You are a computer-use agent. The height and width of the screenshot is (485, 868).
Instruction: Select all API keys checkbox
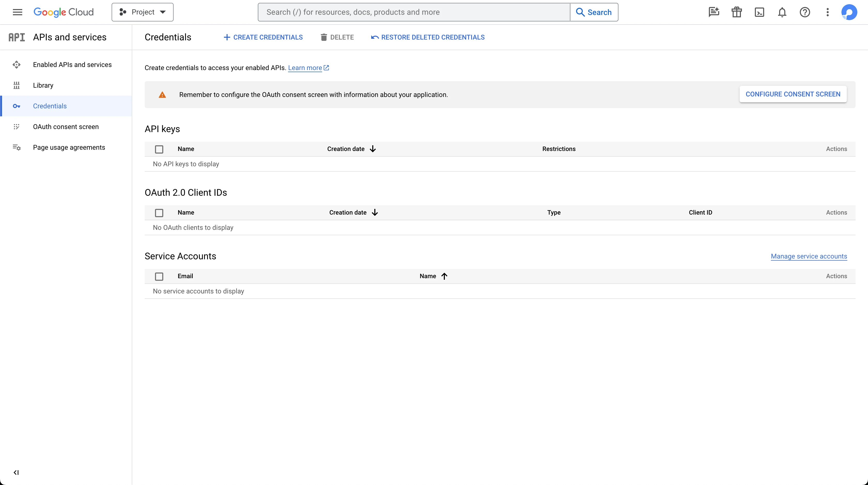click(159, 149)
